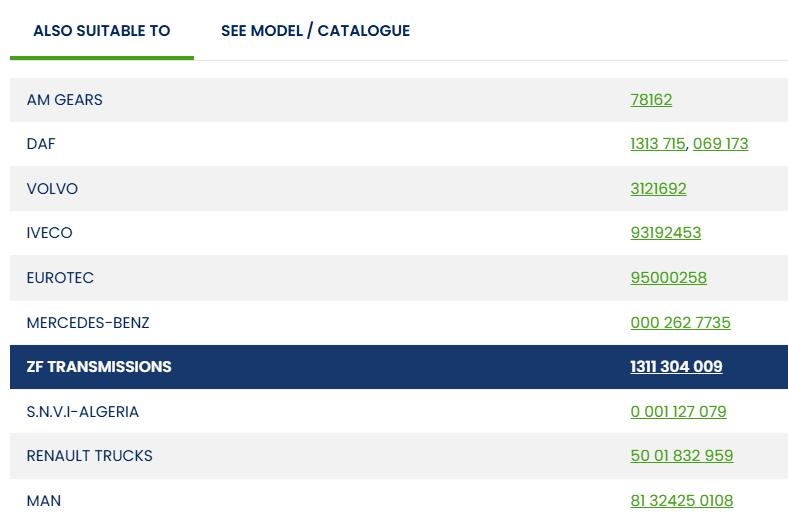Click DAF reference 069 173
Screen dimensions: 788x519
point(720,144)
